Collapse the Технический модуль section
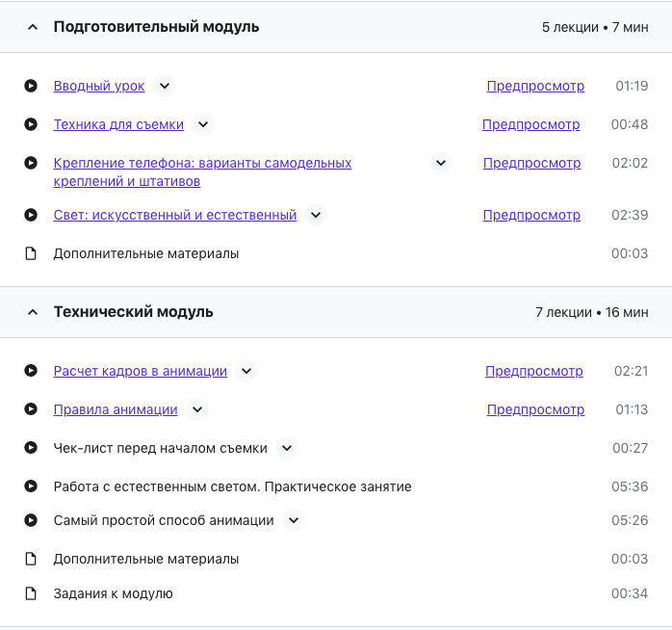Screen dimensions: 672x630 click(33, 312)
